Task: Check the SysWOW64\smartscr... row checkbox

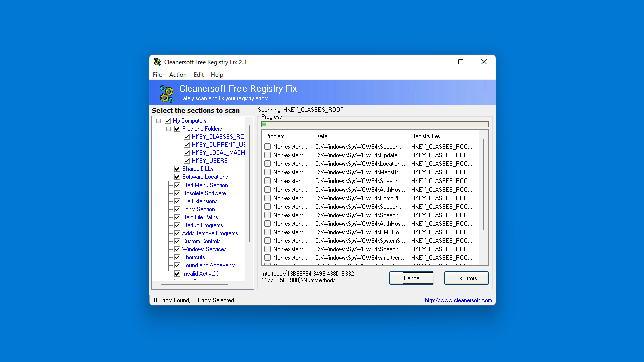Action: (267, 258)
